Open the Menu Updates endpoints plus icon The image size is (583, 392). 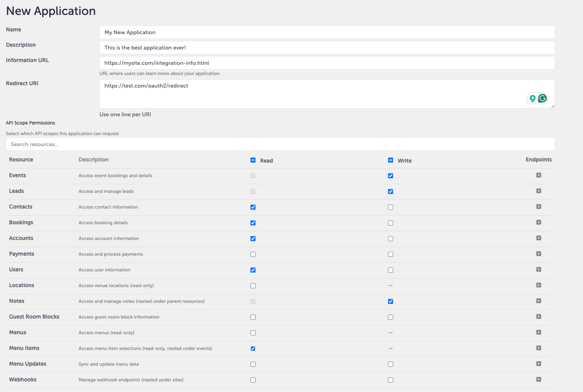click(539, 364)
